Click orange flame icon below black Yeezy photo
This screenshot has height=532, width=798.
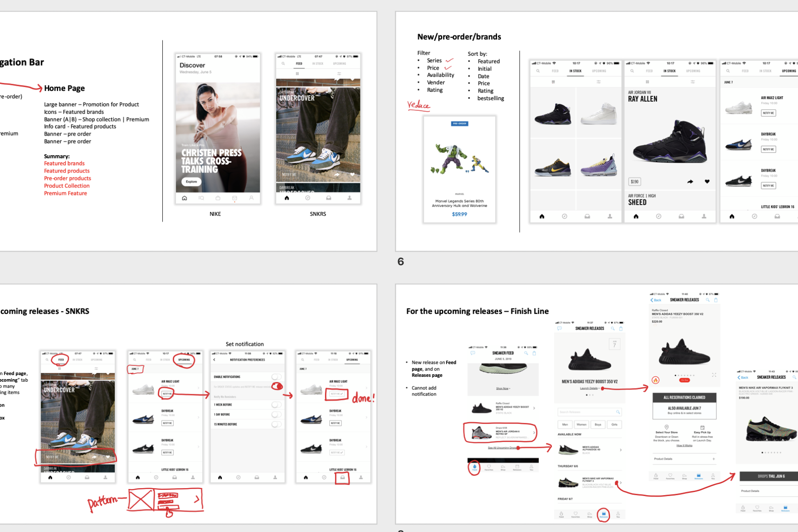click(x=656, y=380)
